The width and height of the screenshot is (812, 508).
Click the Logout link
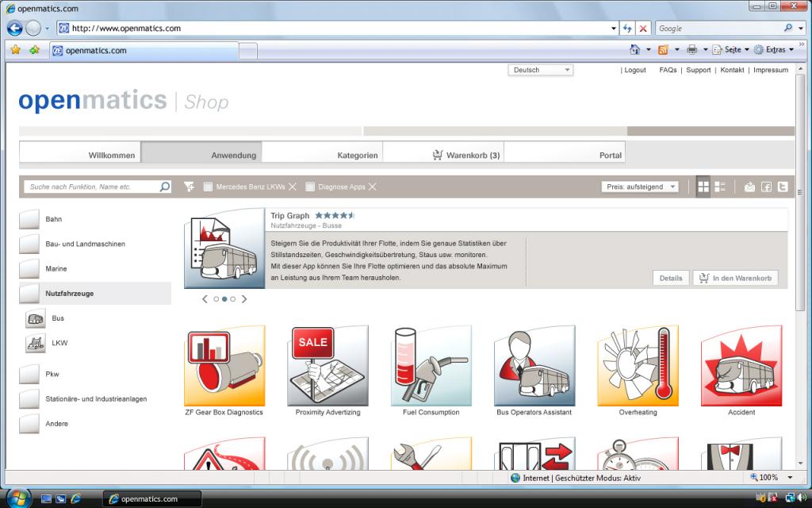(x=635, y=70)
